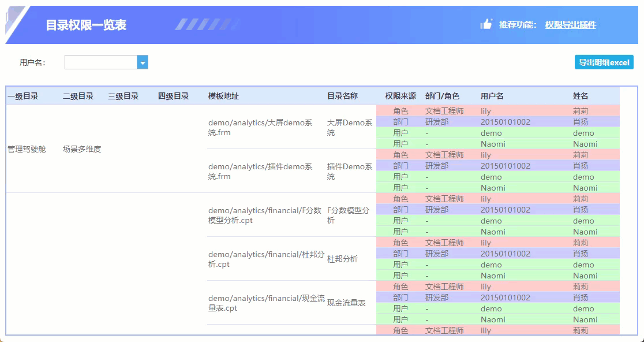Image resolution: width=644 pixels, height=342 pixels.
Task: Click the 权限来源 column header
Action: 400,96
